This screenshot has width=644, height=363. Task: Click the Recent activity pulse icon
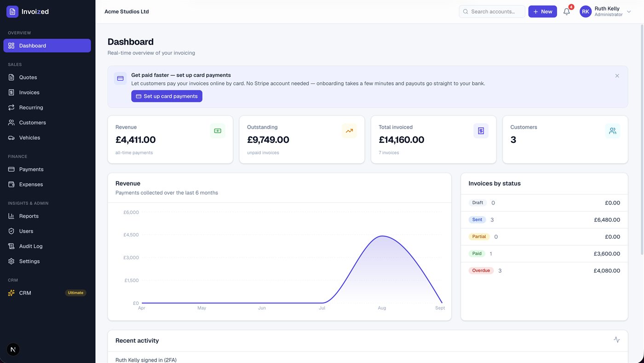point(617,340)
